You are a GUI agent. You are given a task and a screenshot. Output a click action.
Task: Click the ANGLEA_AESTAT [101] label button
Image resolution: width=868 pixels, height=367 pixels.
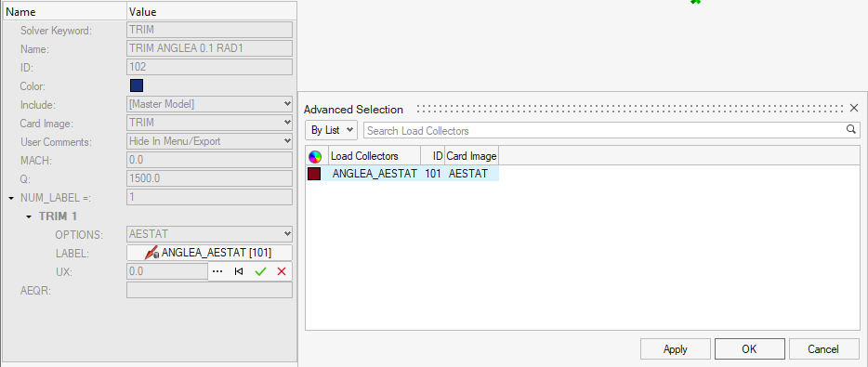click(x=209, y=253)
